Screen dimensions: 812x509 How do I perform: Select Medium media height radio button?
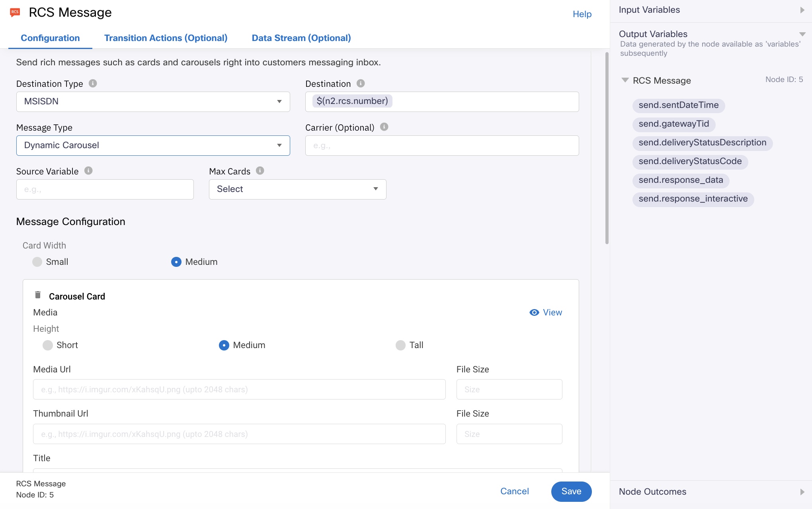(224, 345)
